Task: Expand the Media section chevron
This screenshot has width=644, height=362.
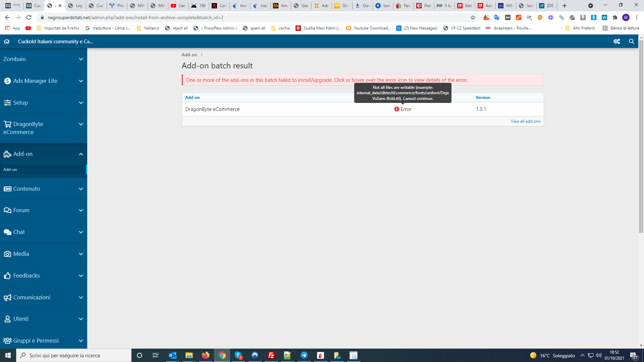Action: click(x=81, y=254)
